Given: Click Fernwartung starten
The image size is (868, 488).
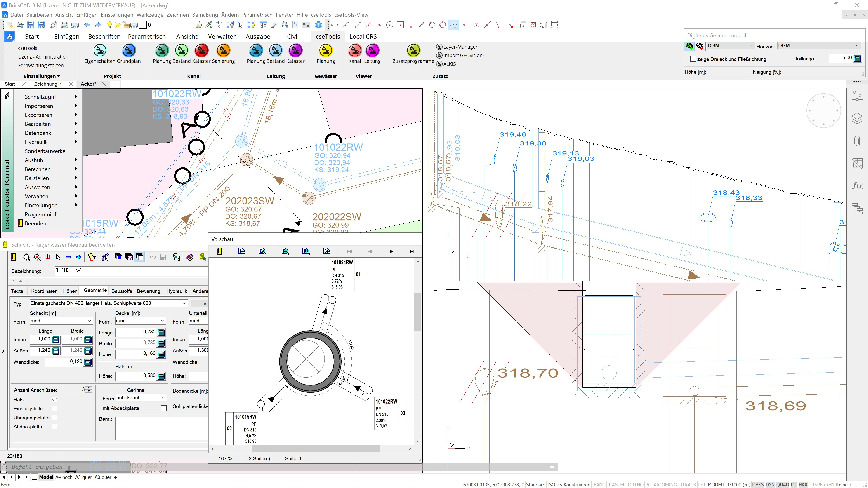Looking at the screenshot, I should tap(41, 65).
